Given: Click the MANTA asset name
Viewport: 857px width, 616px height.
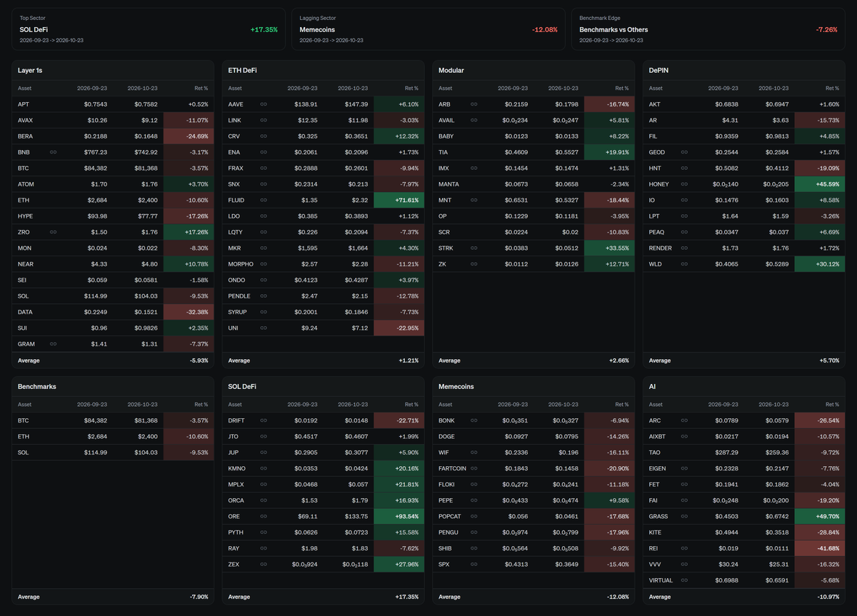Looking at the screenshot, I should 449,184.
